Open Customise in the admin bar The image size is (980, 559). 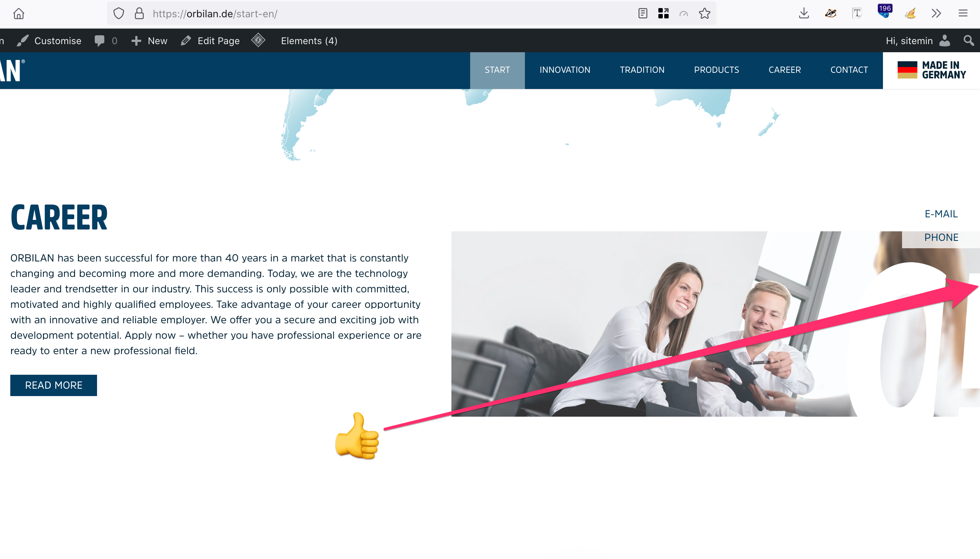pyautogui.click(x=49, y=41)
